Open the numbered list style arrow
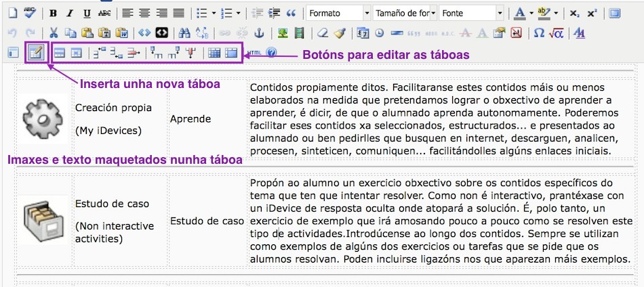Image resolution: width=644 pixels, height=287 pixels. point(238,13)
